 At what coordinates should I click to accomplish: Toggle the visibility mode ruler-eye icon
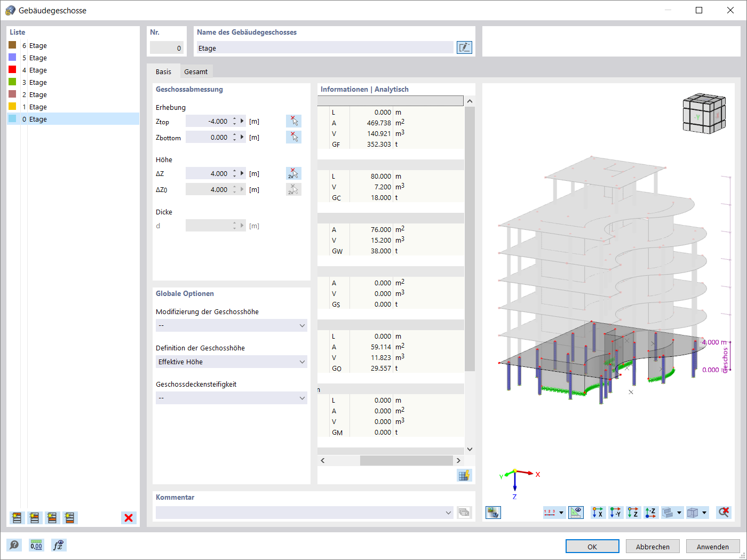coord(576,513)
